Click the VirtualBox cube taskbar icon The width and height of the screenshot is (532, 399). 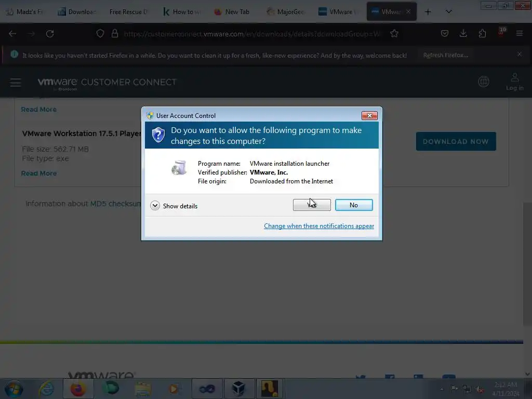(x=238, y=389)
